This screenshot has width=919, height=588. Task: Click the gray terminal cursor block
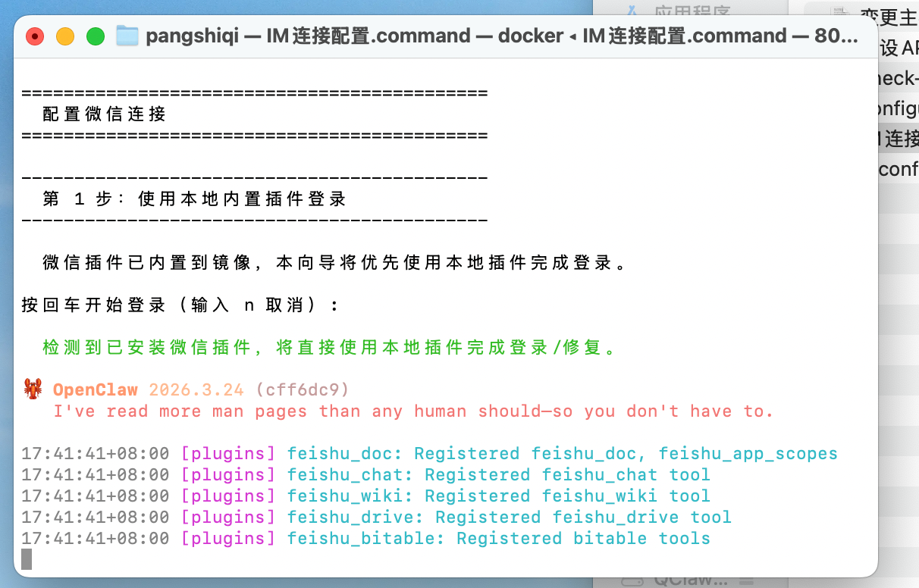[27, 559]
